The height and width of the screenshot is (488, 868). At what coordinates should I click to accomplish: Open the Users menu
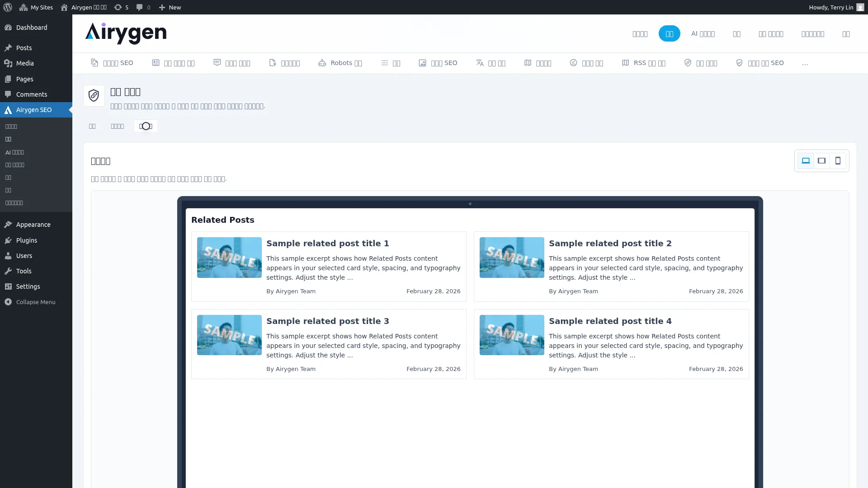36,256
